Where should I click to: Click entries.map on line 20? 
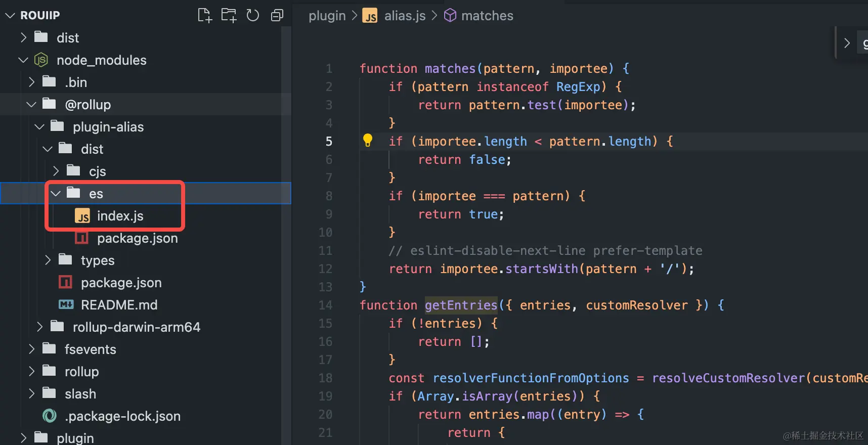click(x=508, y=414)
